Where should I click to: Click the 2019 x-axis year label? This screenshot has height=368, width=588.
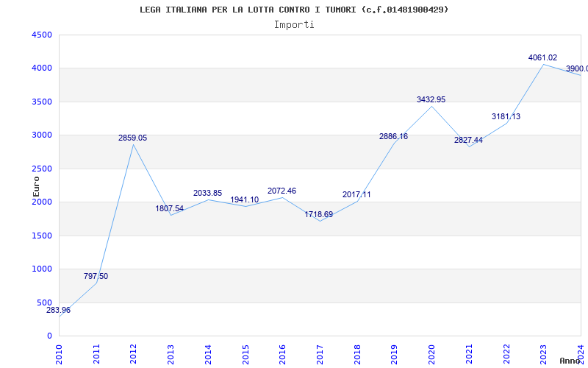pyautogui.click(x=394, y=355)
